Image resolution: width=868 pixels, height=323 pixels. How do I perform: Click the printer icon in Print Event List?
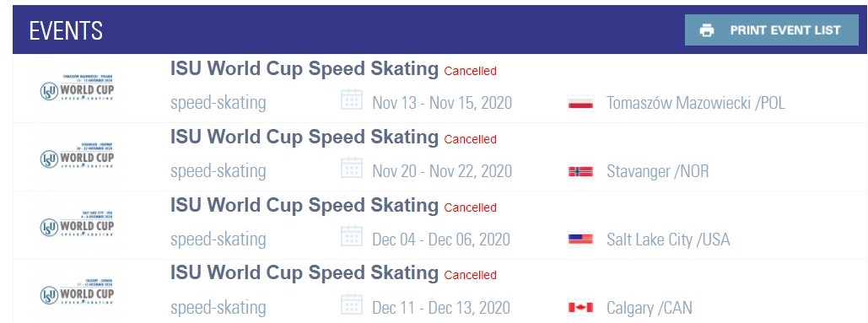pos(707,30)
